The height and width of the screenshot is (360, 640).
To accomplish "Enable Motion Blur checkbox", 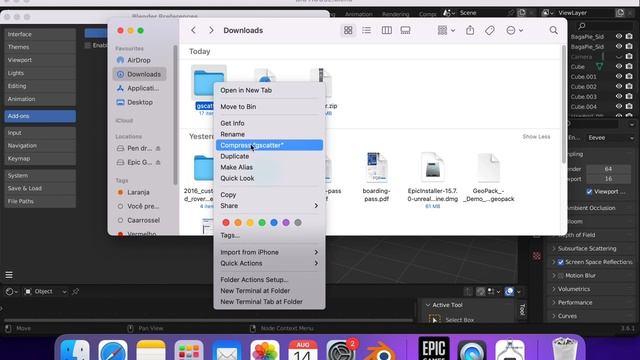I will coord(560,276).
